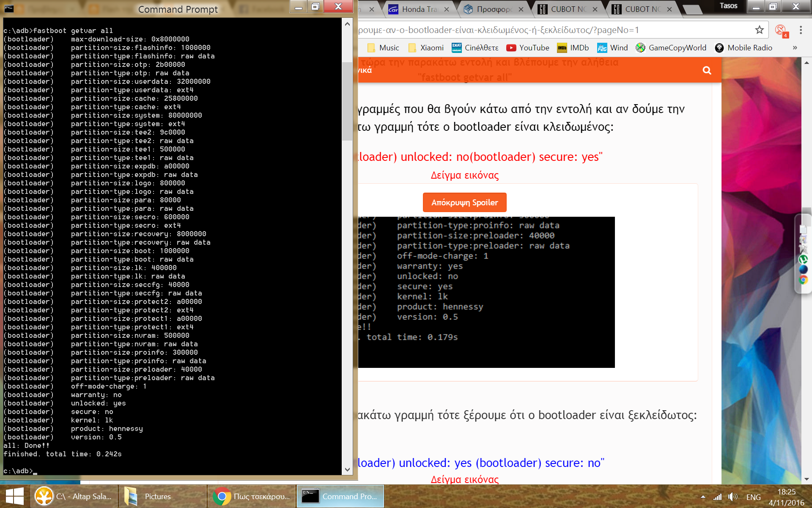The image size is (812, 508).
Task: Open the Chrome three-dot menu
Action: [x=800, y=30]
